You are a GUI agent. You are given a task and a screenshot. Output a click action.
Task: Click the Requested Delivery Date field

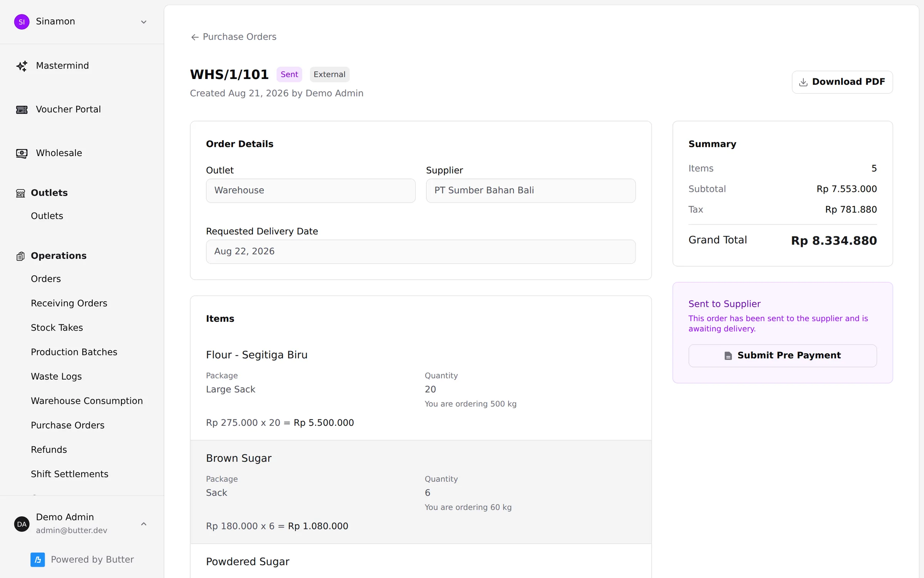pyautogui.click(x=420, y=252)
